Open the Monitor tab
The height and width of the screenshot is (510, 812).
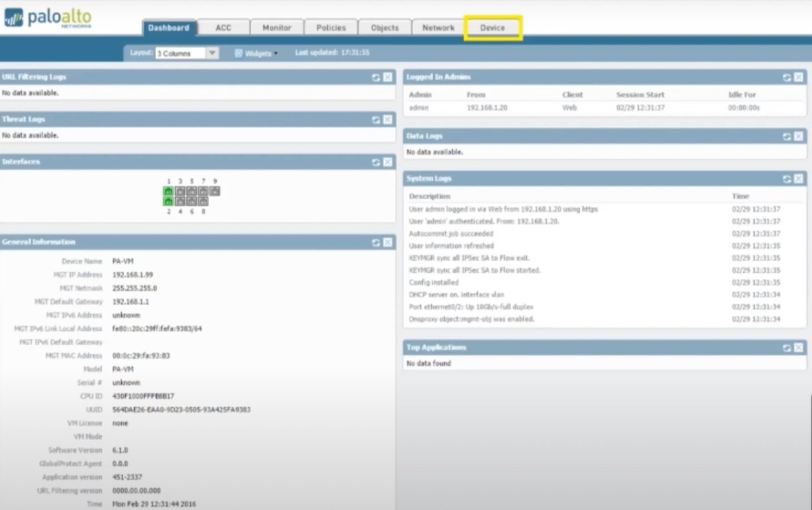277,28
